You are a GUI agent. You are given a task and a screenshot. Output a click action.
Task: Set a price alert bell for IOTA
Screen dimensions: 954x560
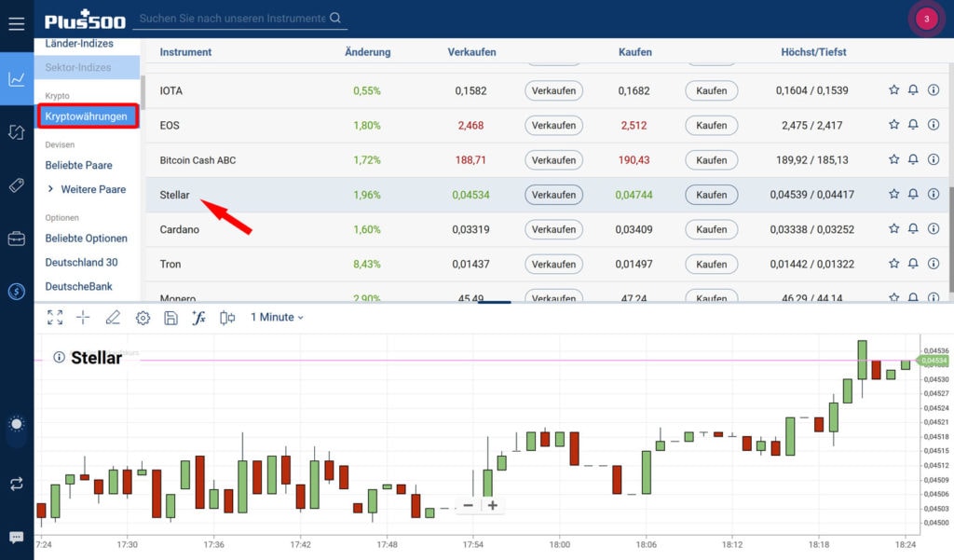click(913, 90)
